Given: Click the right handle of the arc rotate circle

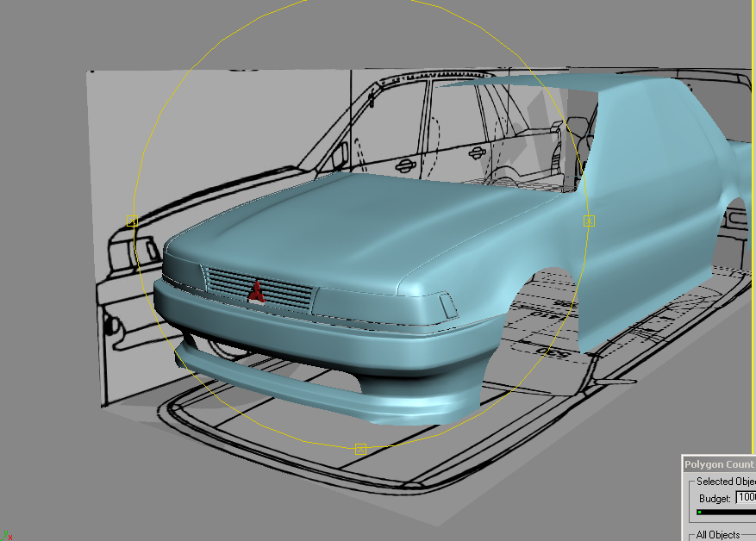Looking at the screenshot, I should [589, 221].
